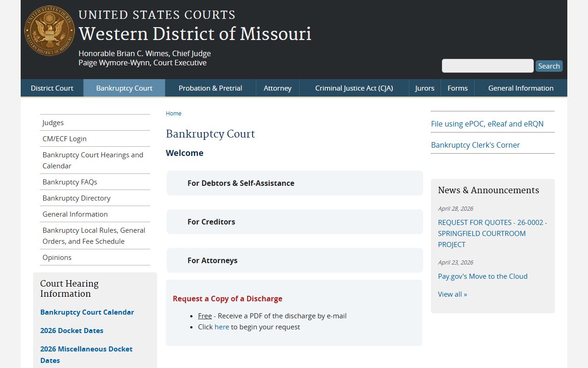
Task: Click the Request a Copy of a Discharge heading
Action: [227, 299]
